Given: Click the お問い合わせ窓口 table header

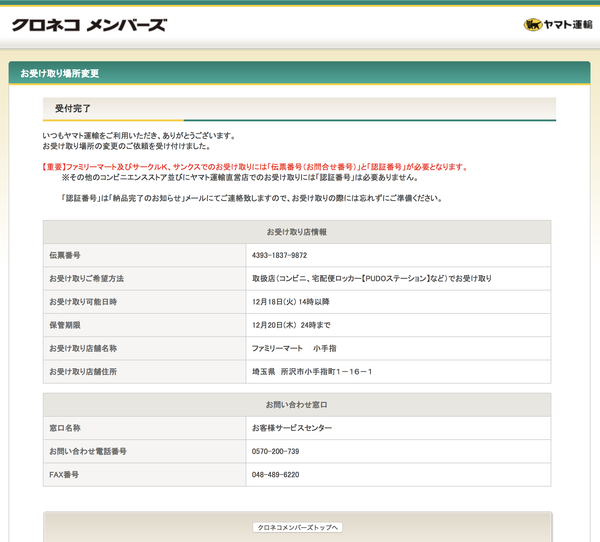Looking at the screenshot, I should [297, 405].
